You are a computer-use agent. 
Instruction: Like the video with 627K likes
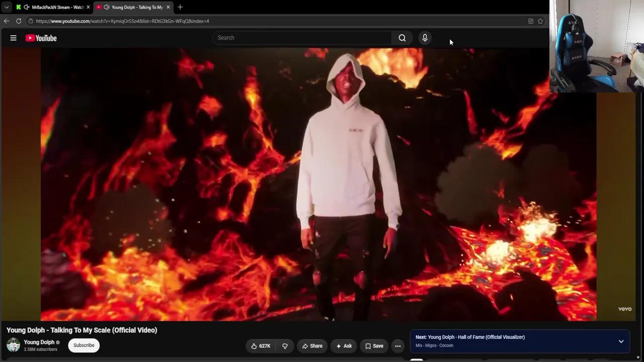[x=261, y=346]
